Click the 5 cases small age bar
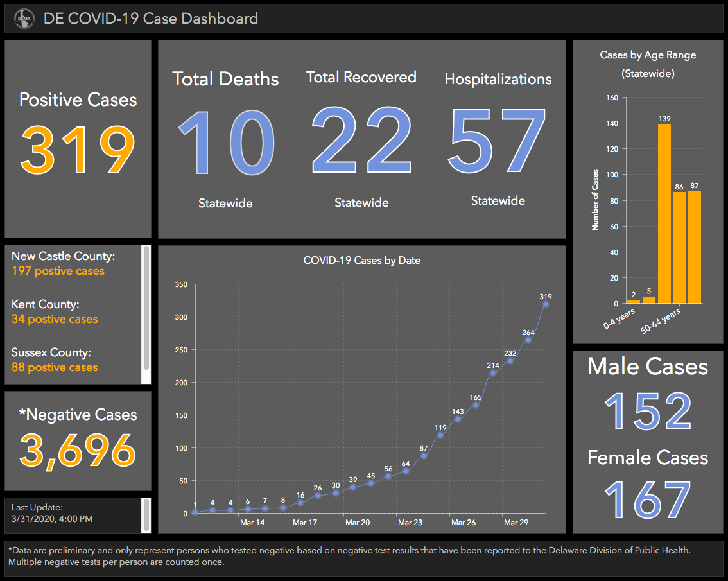The height and width of the screenshot is (581, 728). click(649, 300)
